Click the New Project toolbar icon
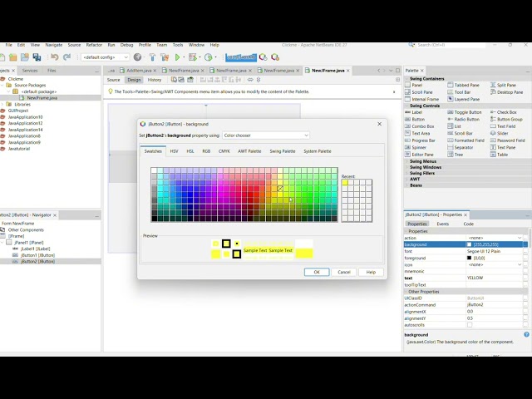The image size is (532, 399). coord(13,57)
